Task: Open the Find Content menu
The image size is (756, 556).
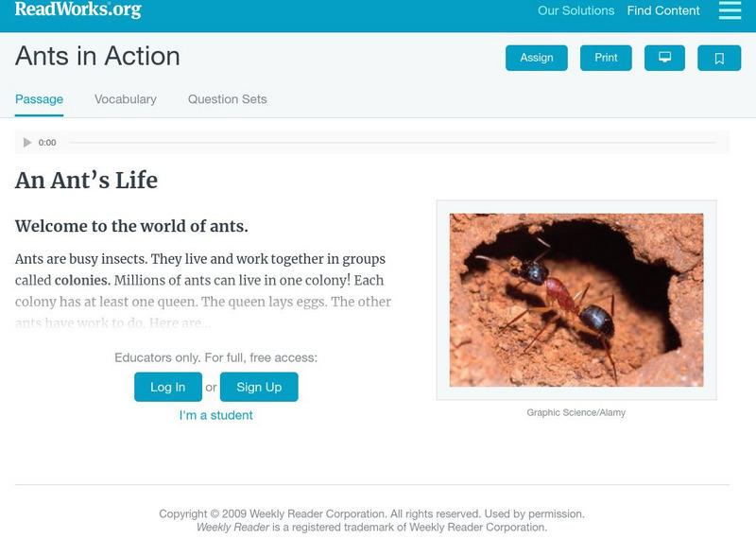Action: (661, 10)
